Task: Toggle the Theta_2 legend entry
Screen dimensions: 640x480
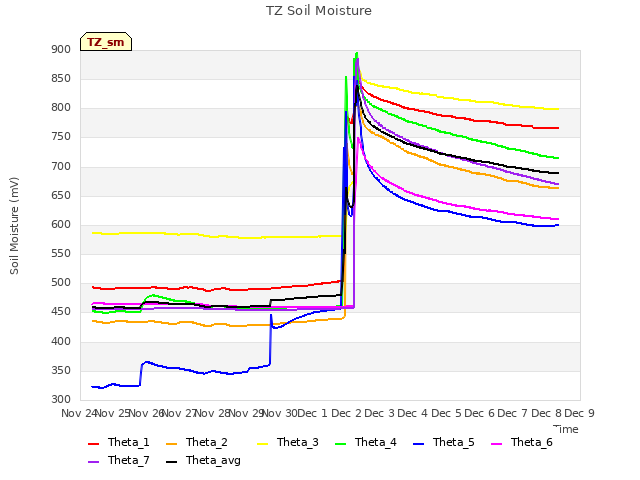Action: click(x=197, y=442)
